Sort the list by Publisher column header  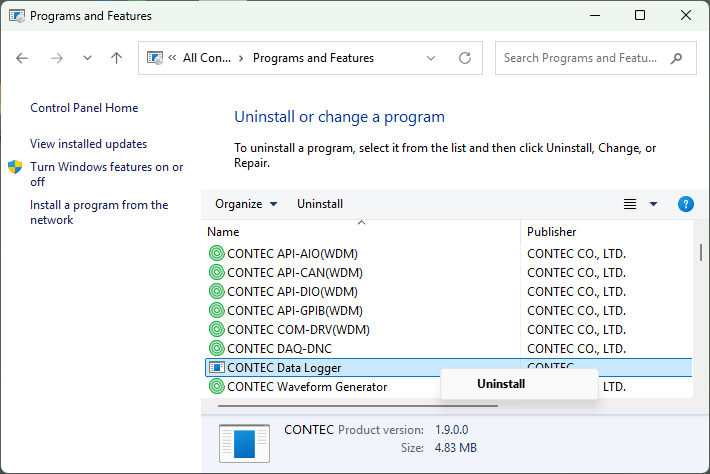[x=552, y=232]
